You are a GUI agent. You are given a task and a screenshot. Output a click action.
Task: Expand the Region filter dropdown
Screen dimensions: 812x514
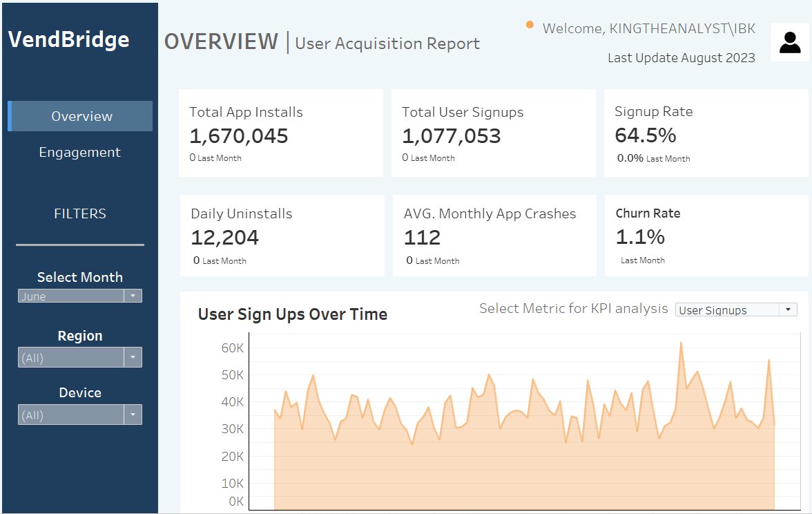click(x=133, y=356)
